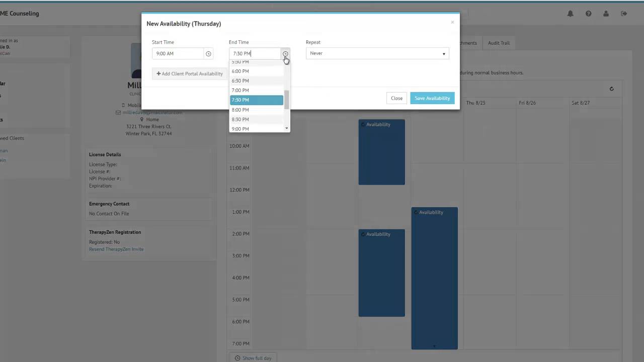The image size is (644, 362).
Task: Click Add Client Portal Availability button
Action: click(x=190, y=74)
